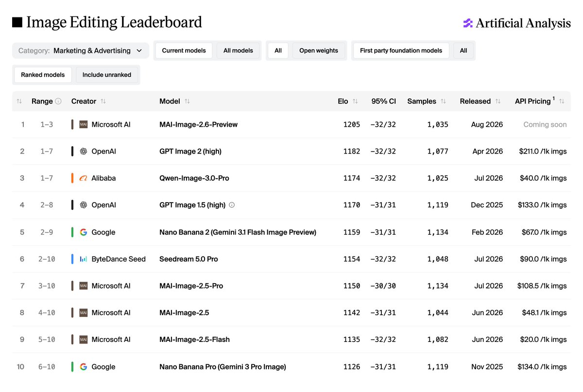Select First party foundation models filter
Viewport: 583px width, 392px height.
point(401,51)
